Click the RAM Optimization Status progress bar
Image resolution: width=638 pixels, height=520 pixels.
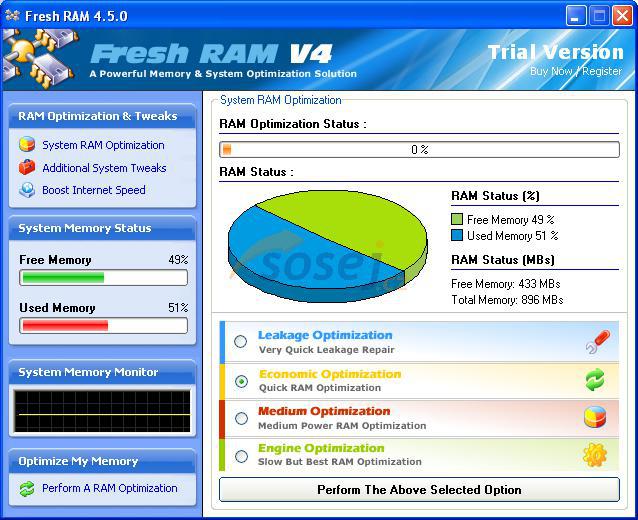(x=419, y=149)
